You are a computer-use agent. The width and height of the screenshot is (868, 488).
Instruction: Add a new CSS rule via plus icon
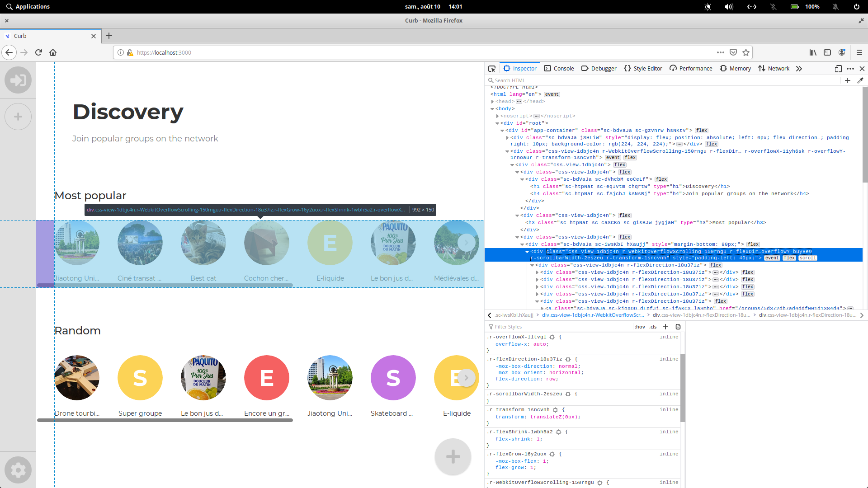(665, 327)
